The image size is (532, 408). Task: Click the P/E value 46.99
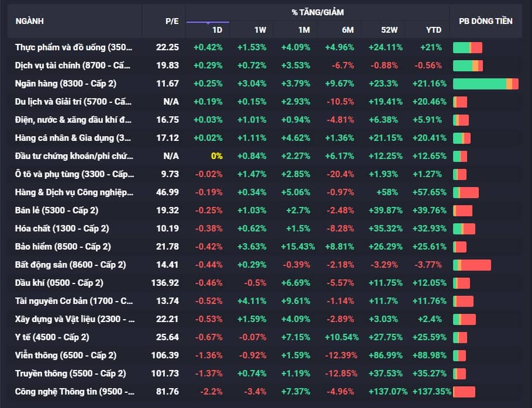pyautogui.click(x=167, y=192)
